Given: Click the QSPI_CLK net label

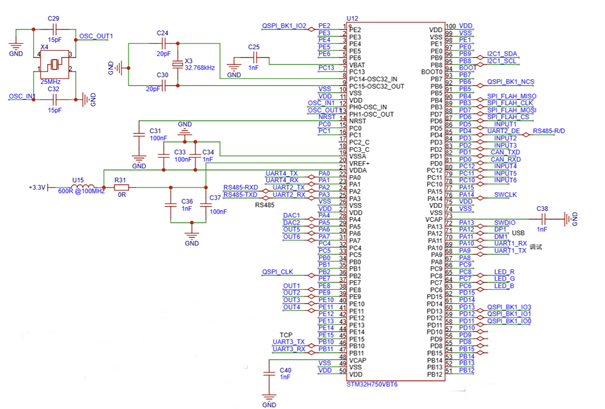Looking at the screenshot, I should 277,272.
